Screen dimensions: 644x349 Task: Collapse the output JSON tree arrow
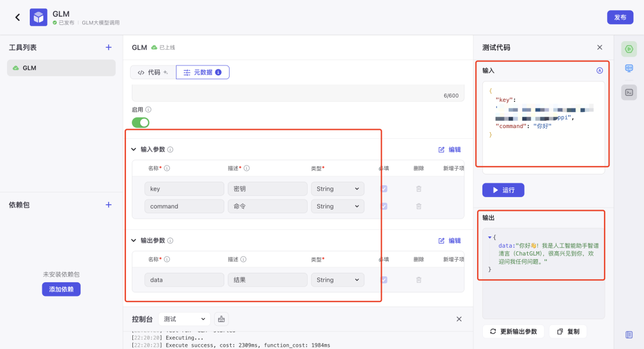point(490,238)
